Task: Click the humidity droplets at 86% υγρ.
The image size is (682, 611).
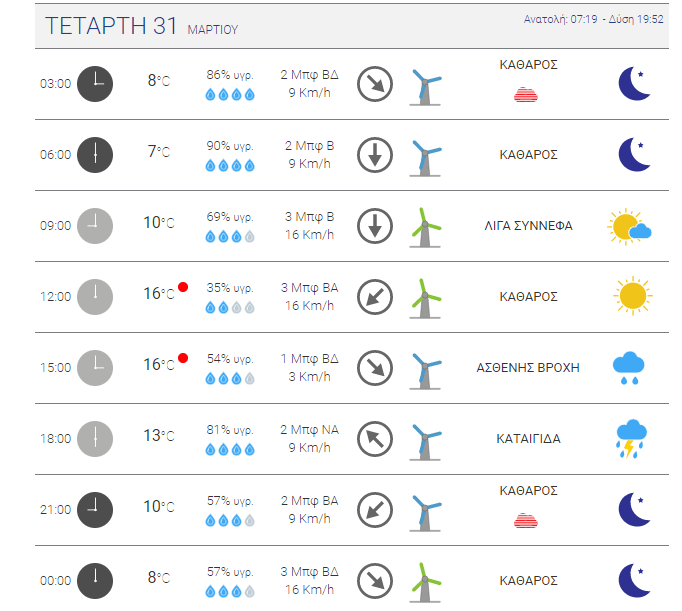Action: pyautogui.click(x=230, y=94)
